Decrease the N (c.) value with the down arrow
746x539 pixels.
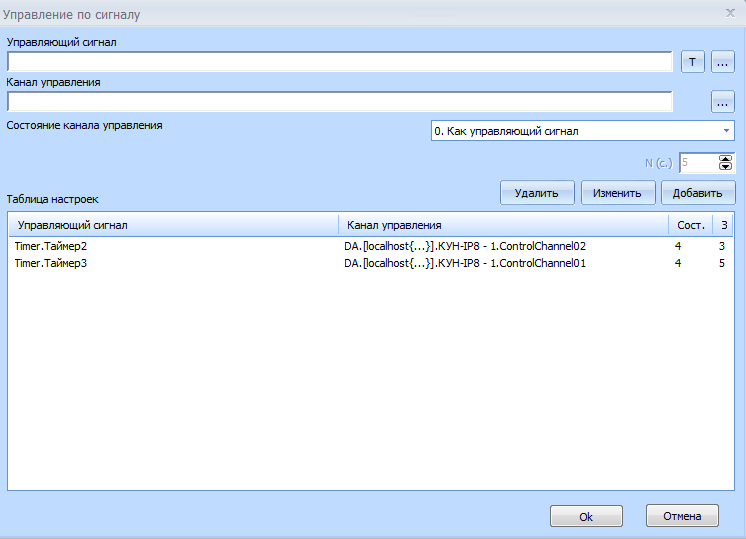(726, 166)
